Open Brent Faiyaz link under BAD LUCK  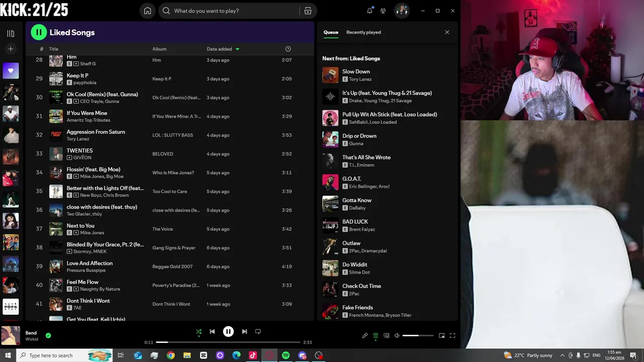click(362, 229)
